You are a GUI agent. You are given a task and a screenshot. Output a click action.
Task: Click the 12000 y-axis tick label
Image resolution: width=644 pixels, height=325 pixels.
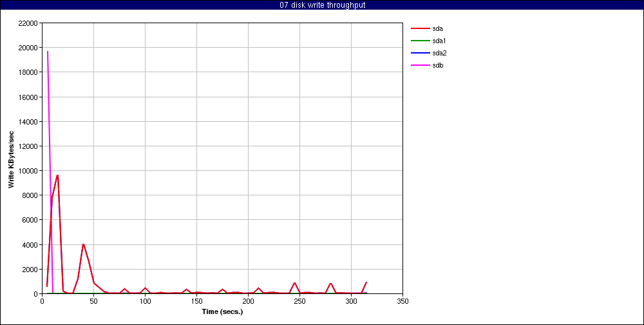28,146
